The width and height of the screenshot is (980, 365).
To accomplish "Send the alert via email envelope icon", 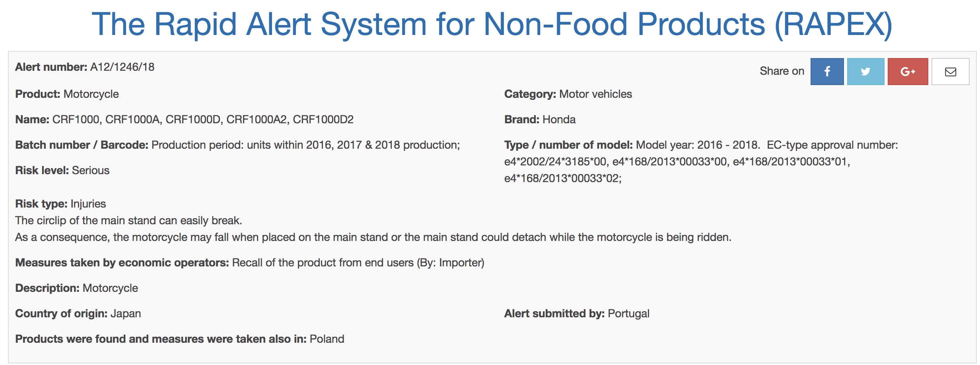I will point(950,72).
